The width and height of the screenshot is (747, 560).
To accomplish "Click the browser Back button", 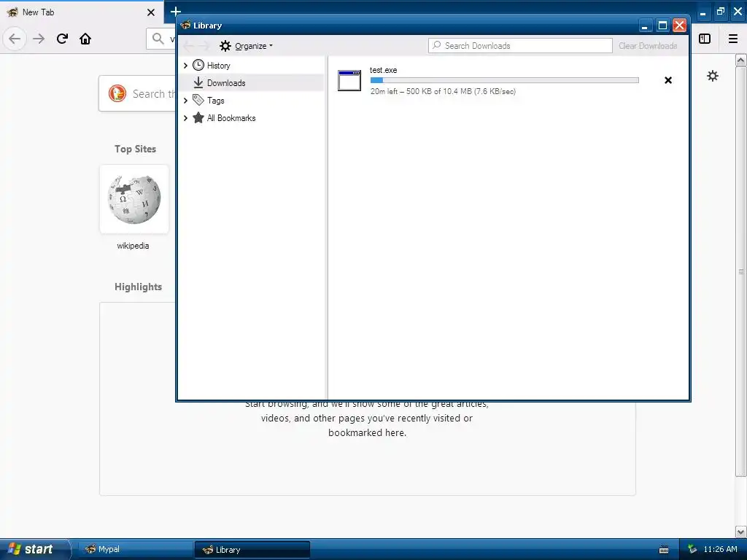I will point(15,39).
